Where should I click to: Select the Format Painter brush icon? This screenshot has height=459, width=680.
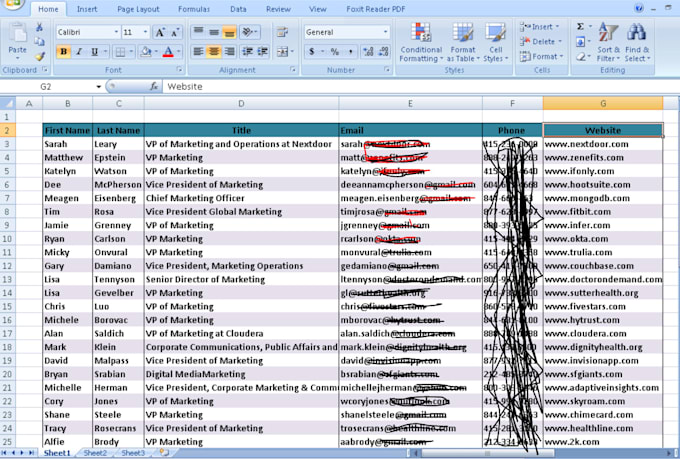coord(40,56)
